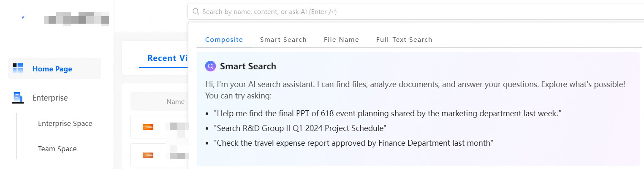Image resolution: width=644 pixels, height=169 pixels.
Task: Pick the travel expense report suggestion
Action: pyautogui.click(x=353, y=143)
